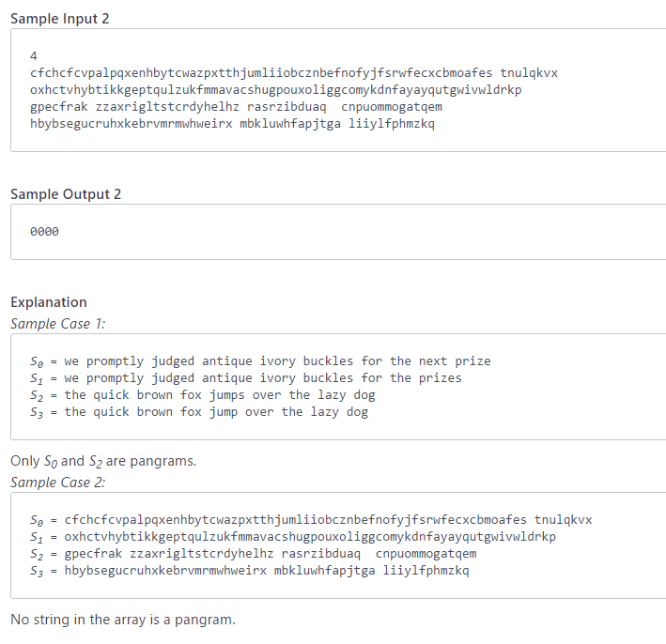This screenshot has height=644, width=666.
Task: Click "No string in the array is a pangram."
Action: click(x=123, y=620)
